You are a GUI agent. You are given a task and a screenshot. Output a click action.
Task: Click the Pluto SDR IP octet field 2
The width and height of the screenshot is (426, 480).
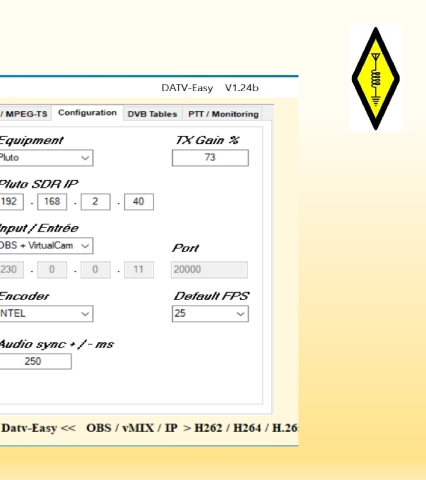[96, 202]
